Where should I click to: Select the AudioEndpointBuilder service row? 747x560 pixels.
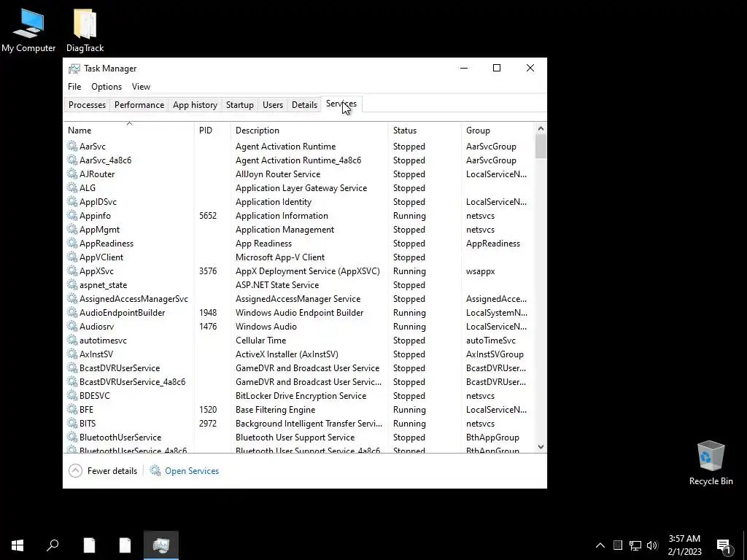coord(298,312)
